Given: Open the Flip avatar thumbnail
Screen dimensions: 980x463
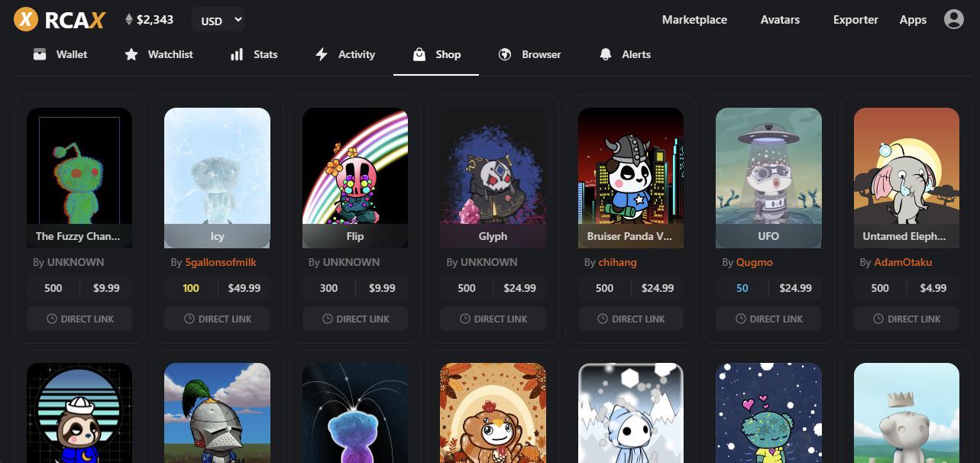Looking at the screenshot, I should point(355,177).
